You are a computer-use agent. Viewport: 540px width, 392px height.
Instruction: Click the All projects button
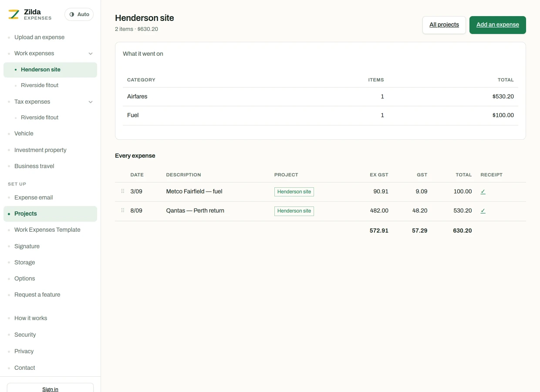(x=444, y=25)
